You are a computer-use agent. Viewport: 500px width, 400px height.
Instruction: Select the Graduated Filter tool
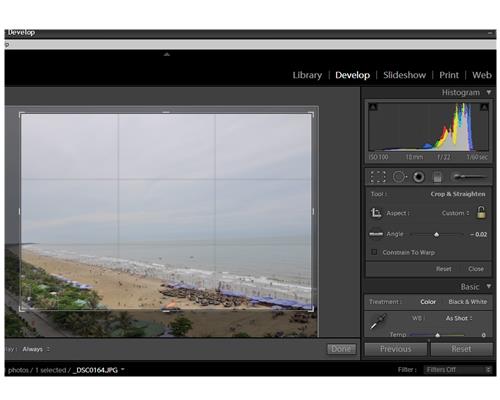pyautogui.click(x=437, y=177)
